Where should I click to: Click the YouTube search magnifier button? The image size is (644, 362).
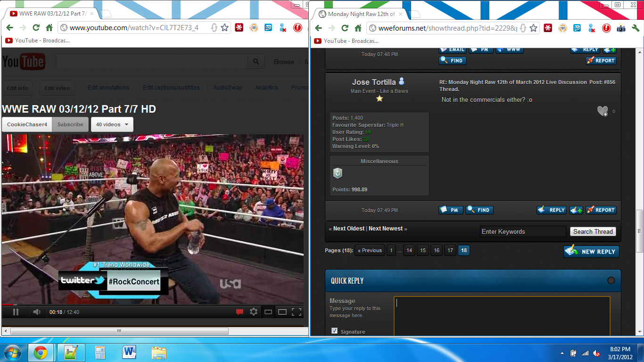coord(256,62)
